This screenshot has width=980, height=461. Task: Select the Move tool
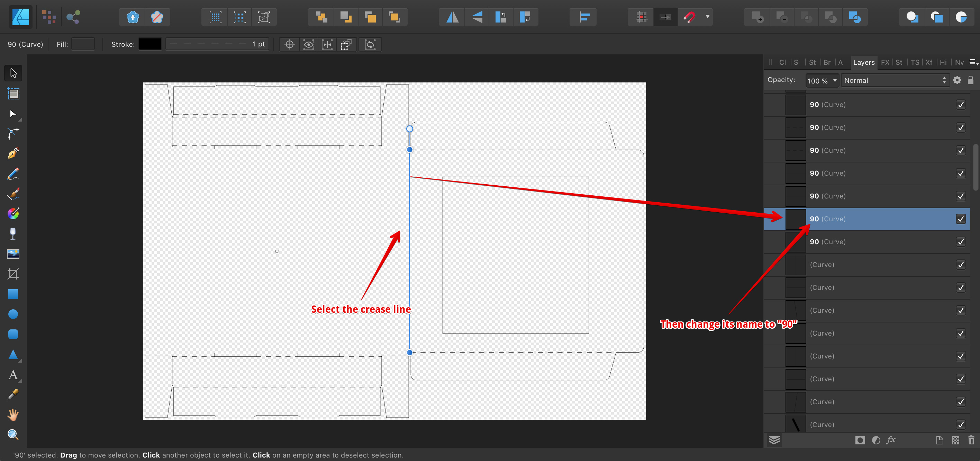13,73
